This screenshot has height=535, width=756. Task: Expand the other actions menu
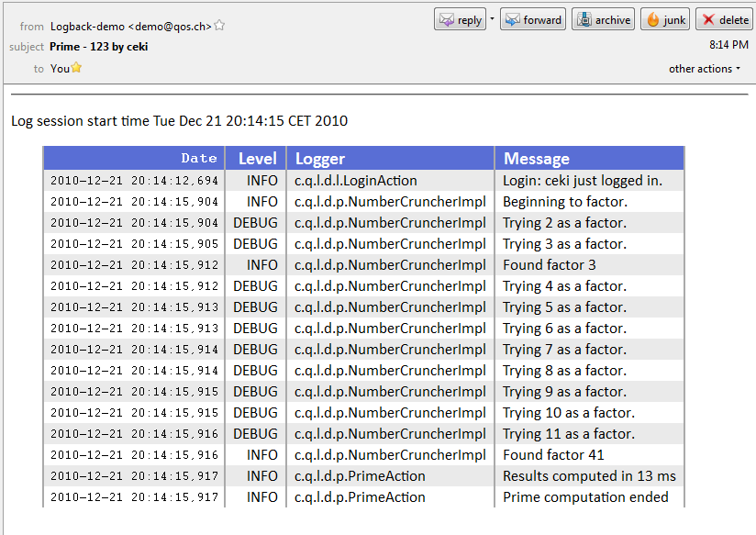(x=704, y=69)
